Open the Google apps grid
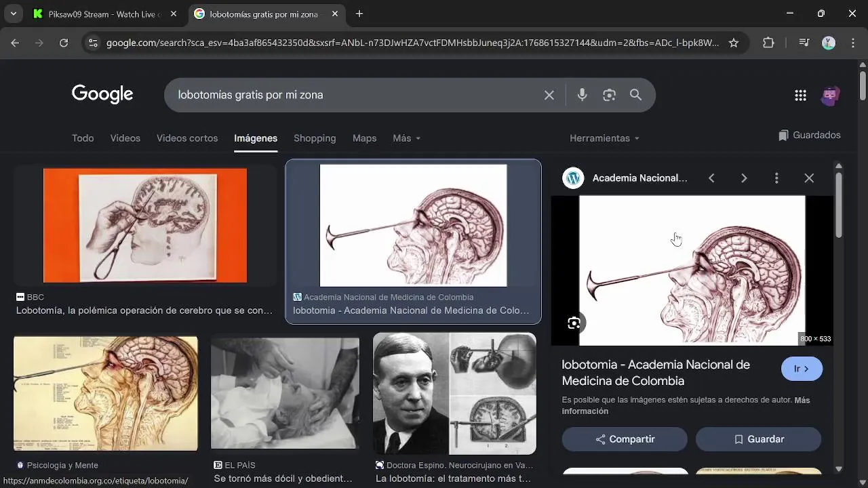The width and height of the screenshot is (868, 488). click(800, 96)
